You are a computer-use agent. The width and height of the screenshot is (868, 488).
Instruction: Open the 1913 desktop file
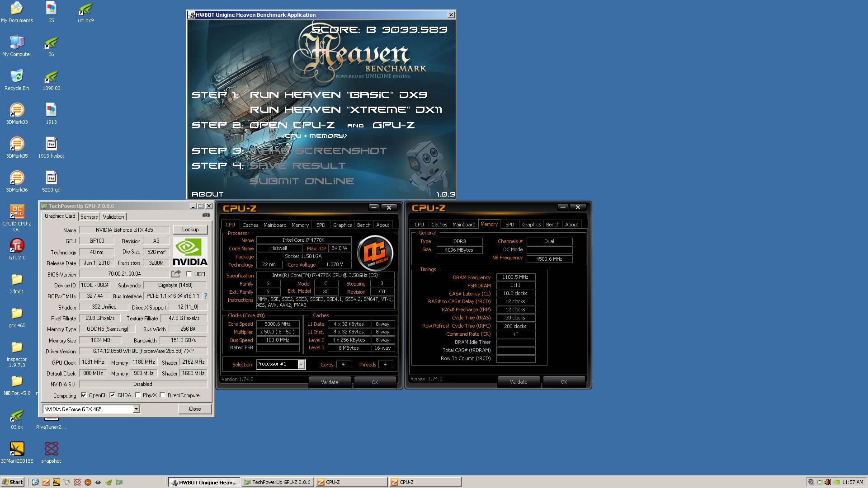tap(51, 114)
